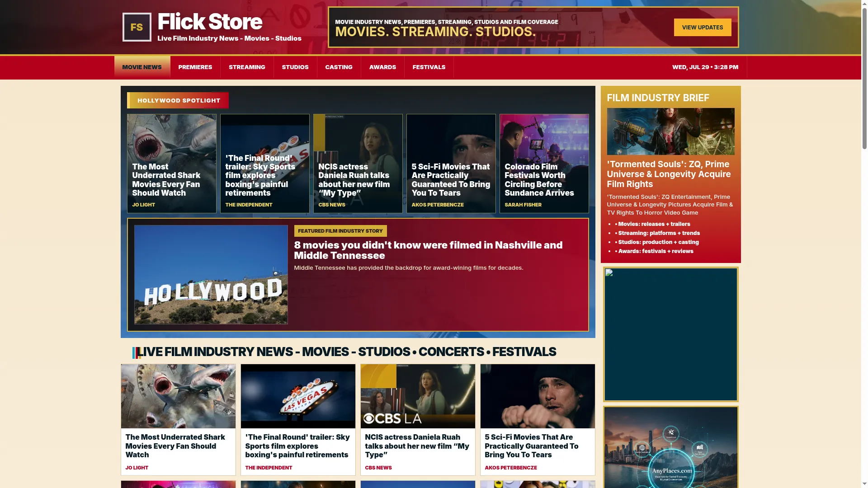Open spotlight card about Underrated Shark Movies
Viewport: 868px width, 488px height.
[172, 164]
